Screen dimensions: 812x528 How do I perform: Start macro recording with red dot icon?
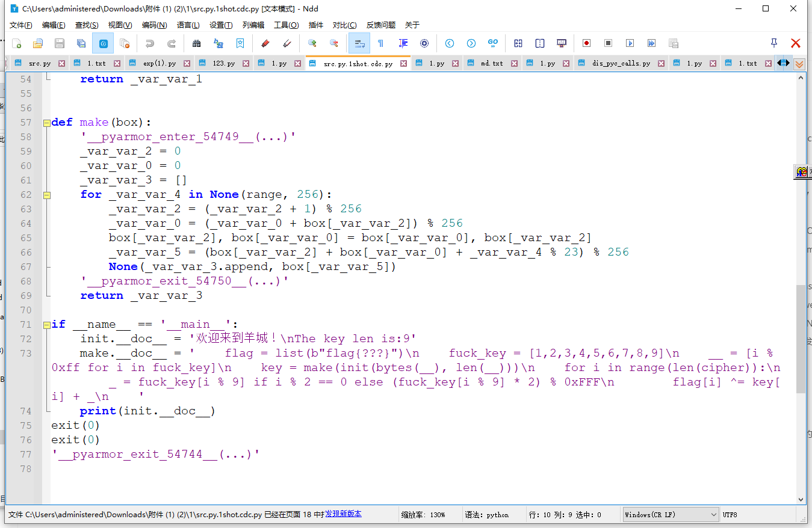coord(586,43)
